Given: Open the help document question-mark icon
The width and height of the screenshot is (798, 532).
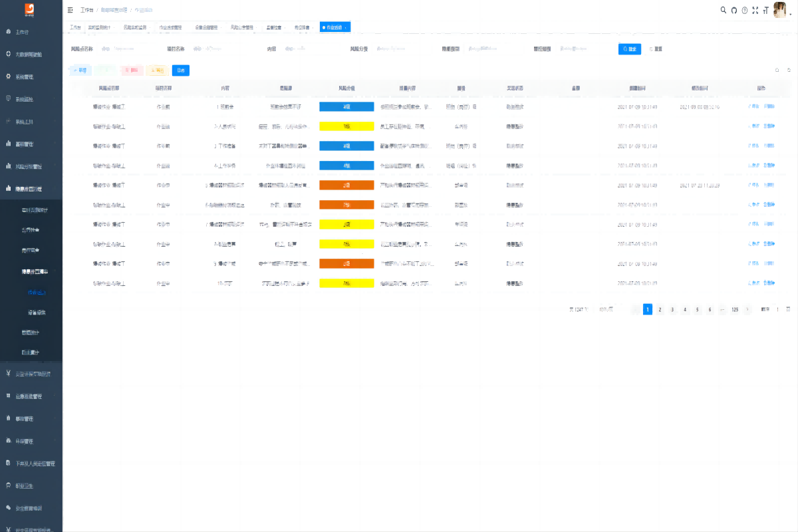Looking at the screenshot, I should click(745, 10).
